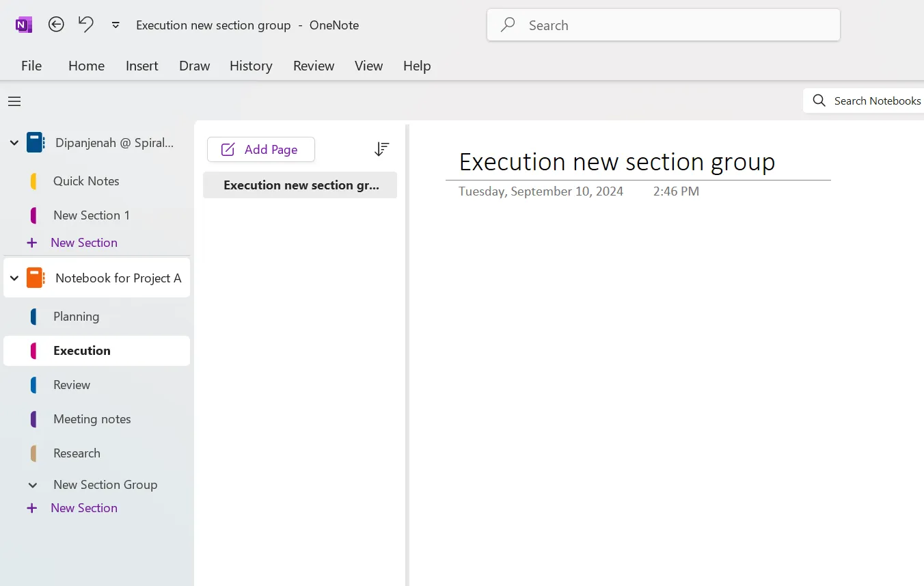924x586 pixels.
Task: Open Customize Quick Access Toolbar dropdown
Action: point(116,25)
